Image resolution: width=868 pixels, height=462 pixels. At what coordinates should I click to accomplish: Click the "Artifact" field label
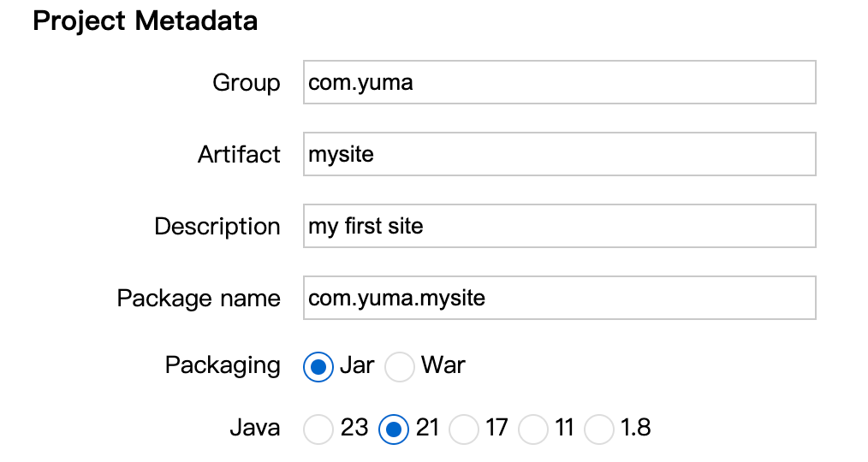[x=239, y=155]
